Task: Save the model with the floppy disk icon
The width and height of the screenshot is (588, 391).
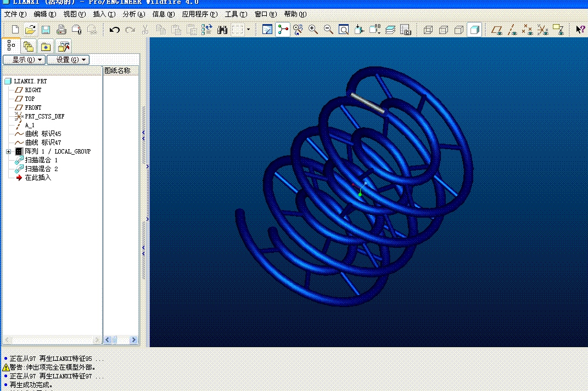Action: tap(46, 30)
